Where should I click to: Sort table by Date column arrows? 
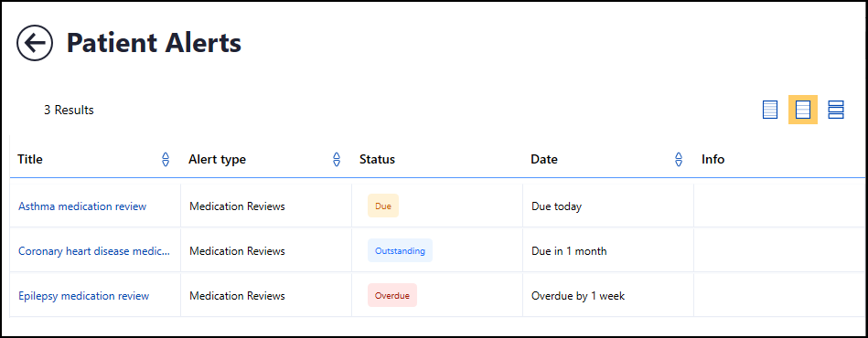click(679, 160)
